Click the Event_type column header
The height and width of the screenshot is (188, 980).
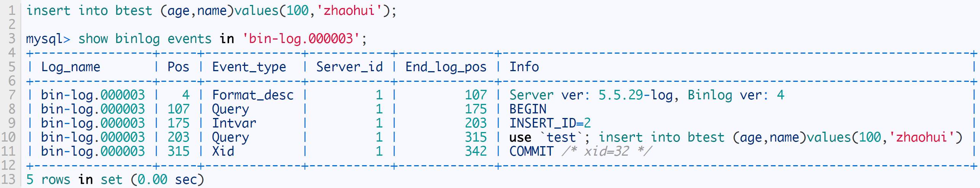point(249,67)
